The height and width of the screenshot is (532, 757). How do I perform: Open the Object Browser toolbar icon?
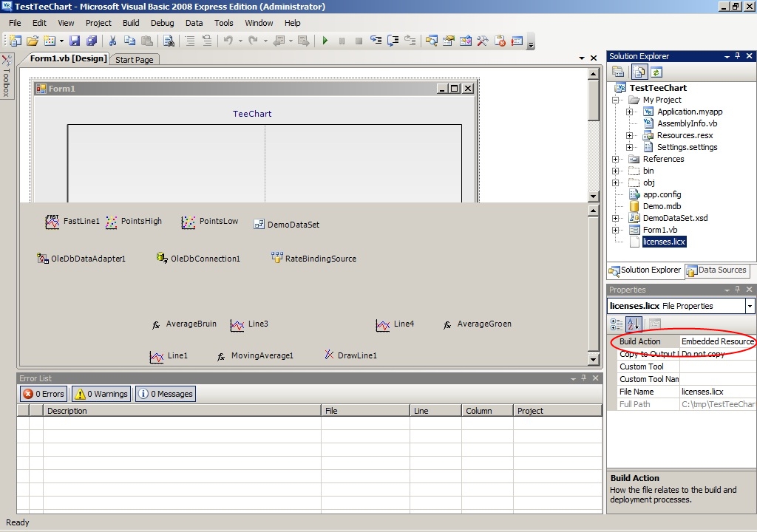click(x=466, y=41)
